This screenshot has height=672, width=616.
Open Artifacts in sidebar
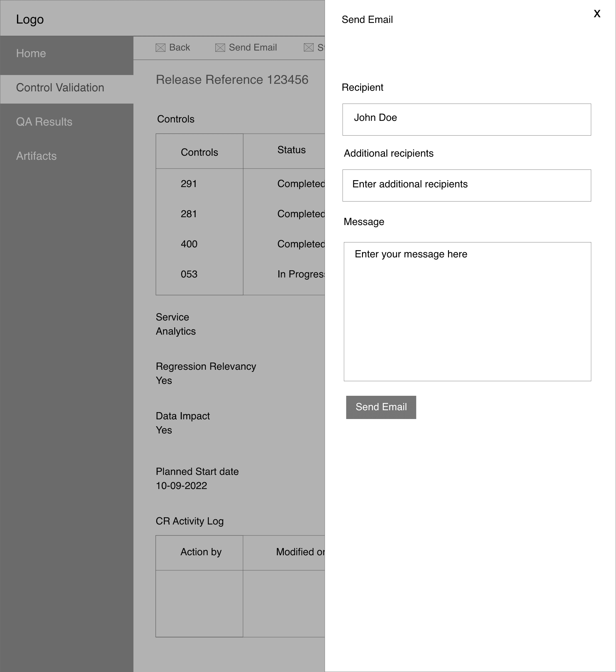(x=36, y=156)
